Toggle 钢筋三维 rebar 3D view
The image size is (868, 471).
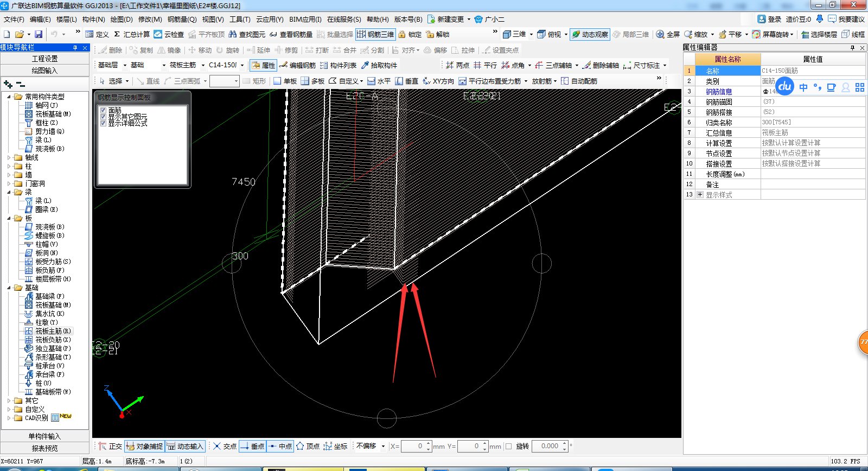(375, 34)
